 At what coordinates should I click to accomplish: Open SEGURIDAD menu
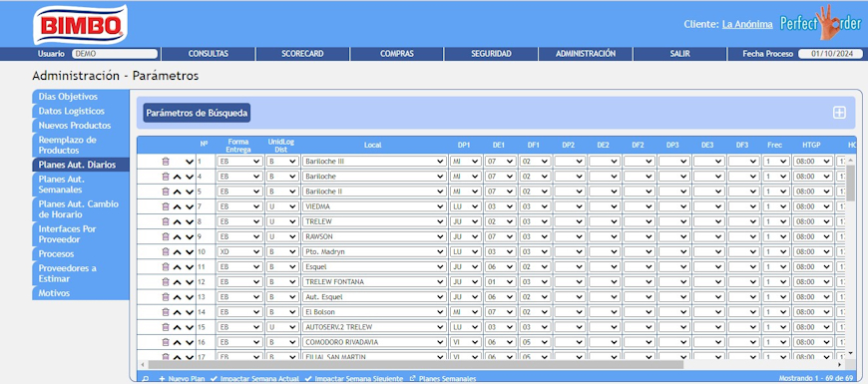click(491, 54)
